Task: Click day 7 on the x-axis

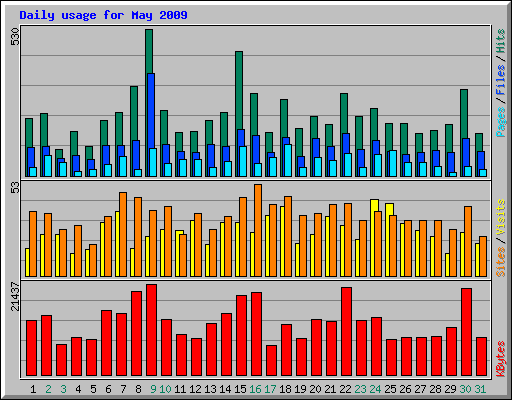Action: pyautogui.click(x=123, y=389)
